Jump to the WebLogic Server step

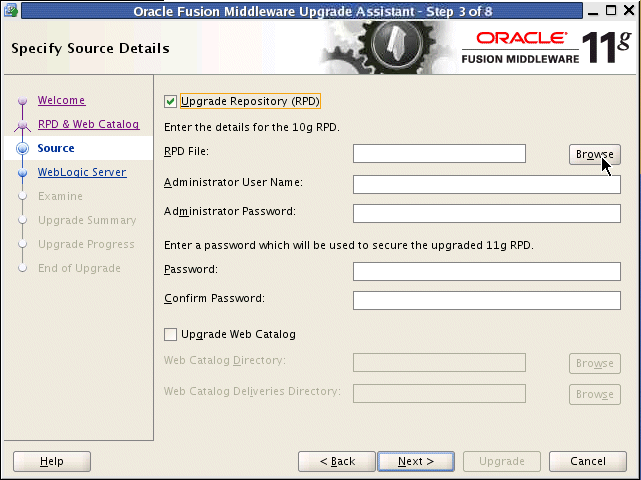pos(82,172)
